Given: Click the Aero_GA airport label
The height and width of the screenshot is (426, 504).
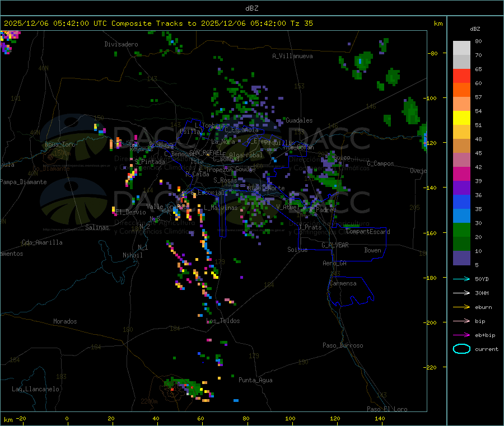Looking at the screenshot, I should 335,263.
